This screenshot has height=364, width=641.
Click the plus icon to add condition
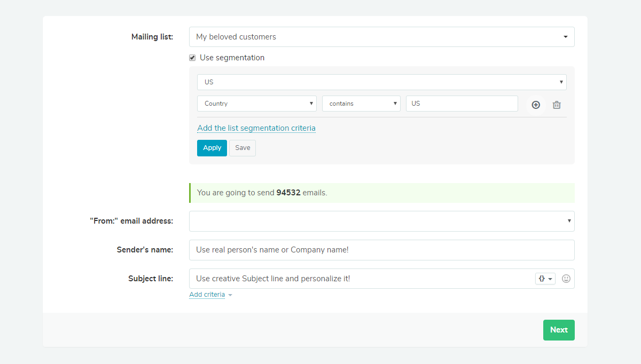tap(536, 105)
